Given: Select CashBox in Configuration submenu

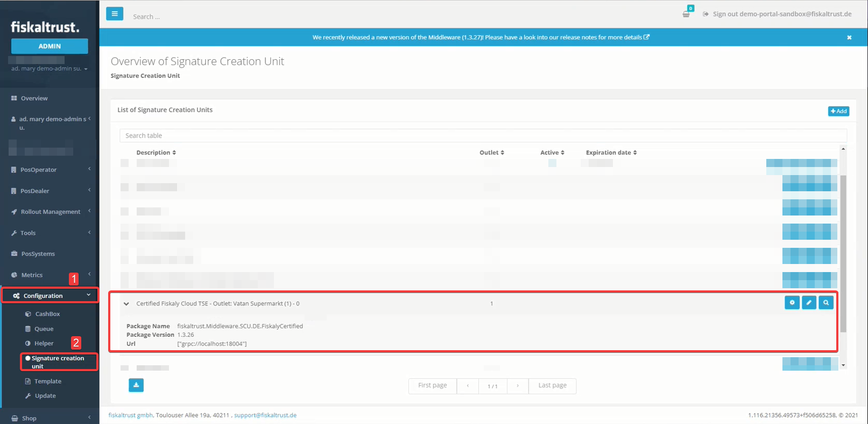Looking at the screenshot, I should (47, 314).
